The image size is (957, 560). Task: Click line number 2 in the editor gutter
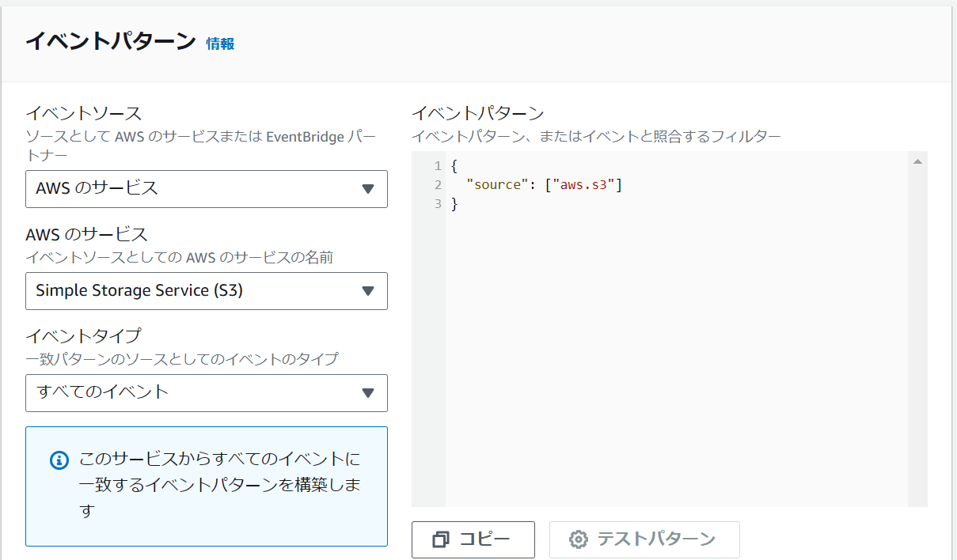pyautogui.click(x=437, y=185)
